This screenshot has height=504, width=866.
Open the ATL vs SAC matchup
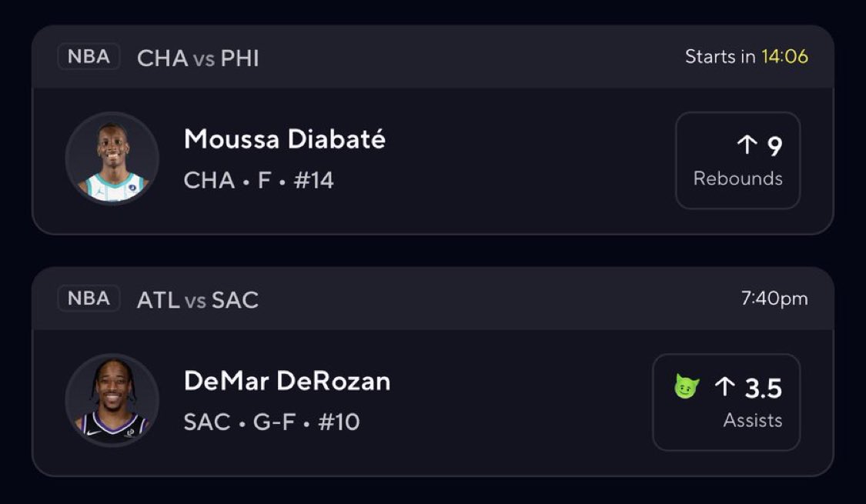tap(198, 299)
